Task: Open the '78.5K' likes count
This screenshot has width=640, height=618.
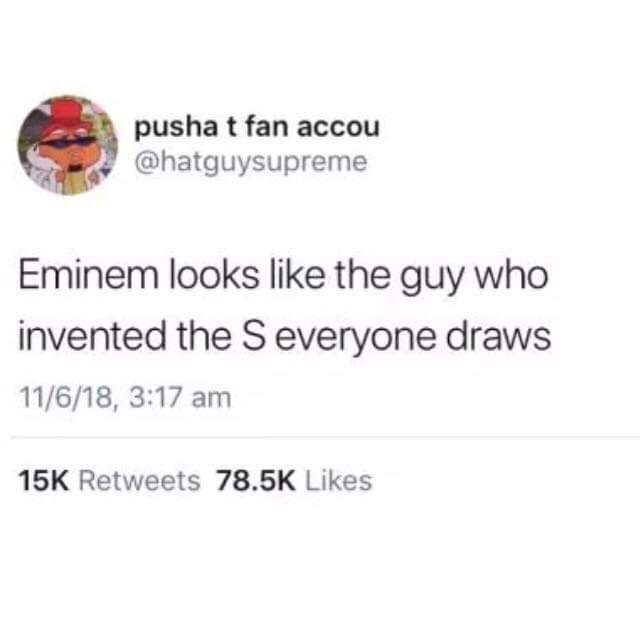Action: click(x=255, y=480)
